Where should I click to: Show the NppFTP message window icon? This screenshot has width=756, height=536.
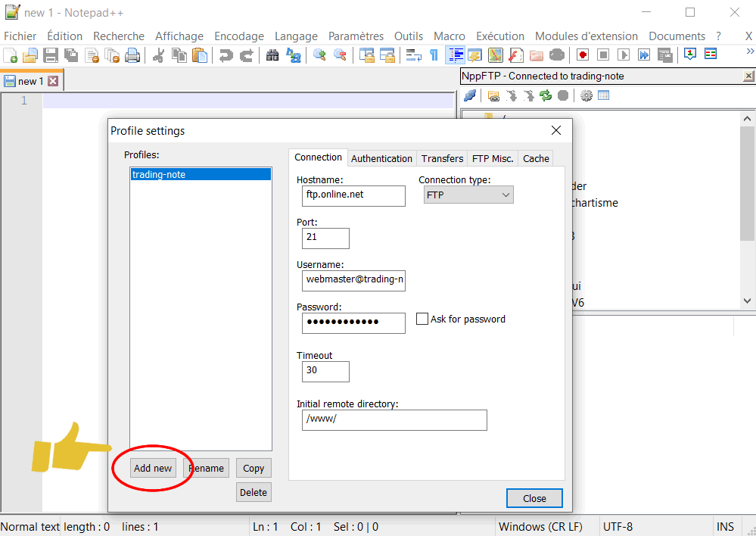point(603,95)
